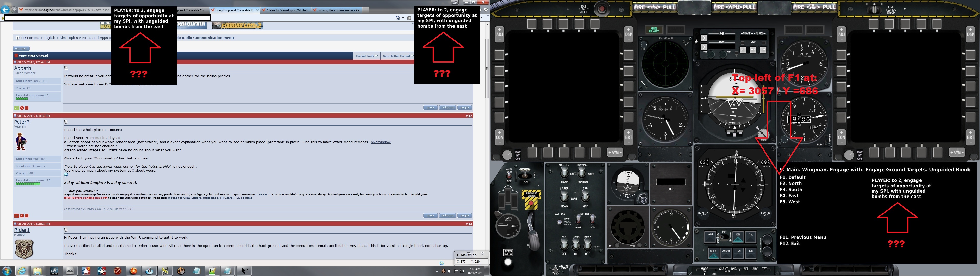Screen dimensions: 980x276
Task: Click the Windows Start orb
Action: [7, 271]
